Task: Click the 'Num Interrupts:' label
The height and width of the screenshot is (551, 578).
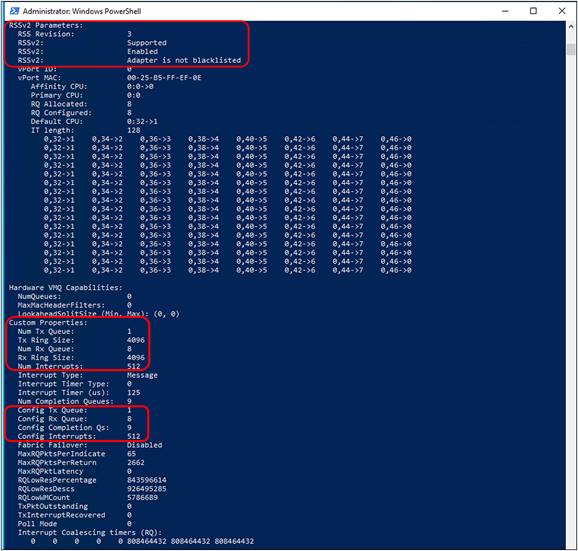Action: point(50,367)
